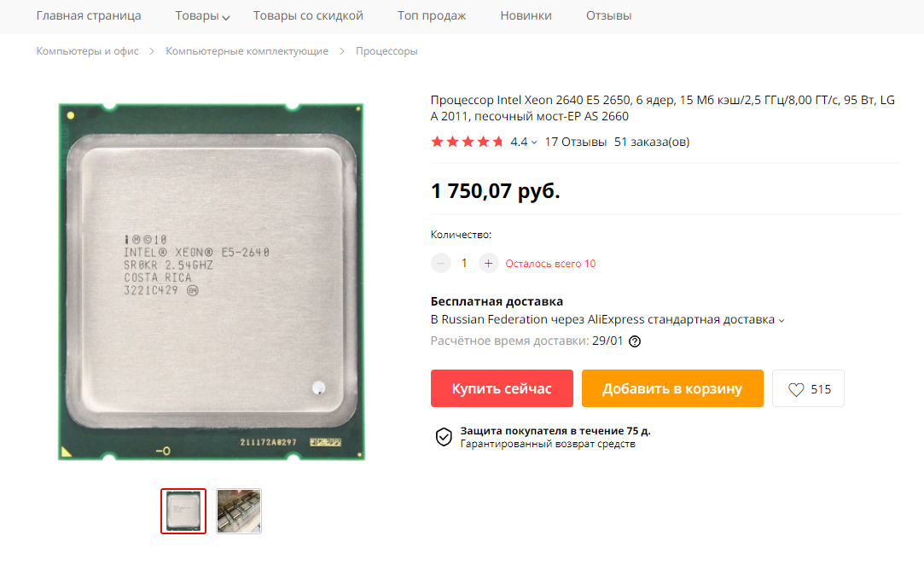Click the Добавить в корзину button
The image size is (924, 565).
tap(672, 388)
